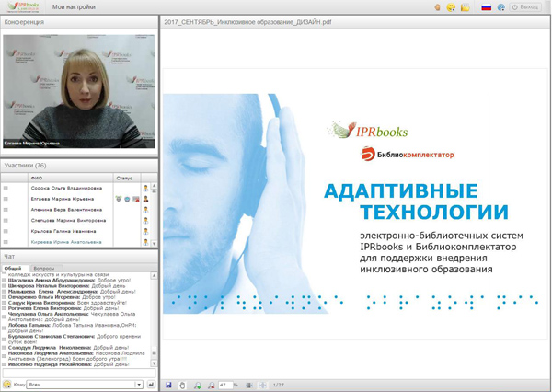Click the PDF file name title
This screenshot has height=392, width=552.
tap(247, 22)
